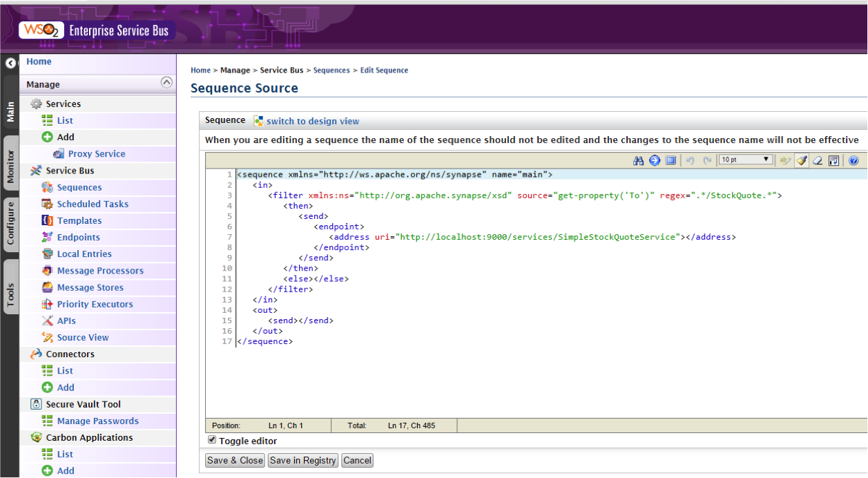Click the eraser icon in editor toolbar

[x=818, y=160]
